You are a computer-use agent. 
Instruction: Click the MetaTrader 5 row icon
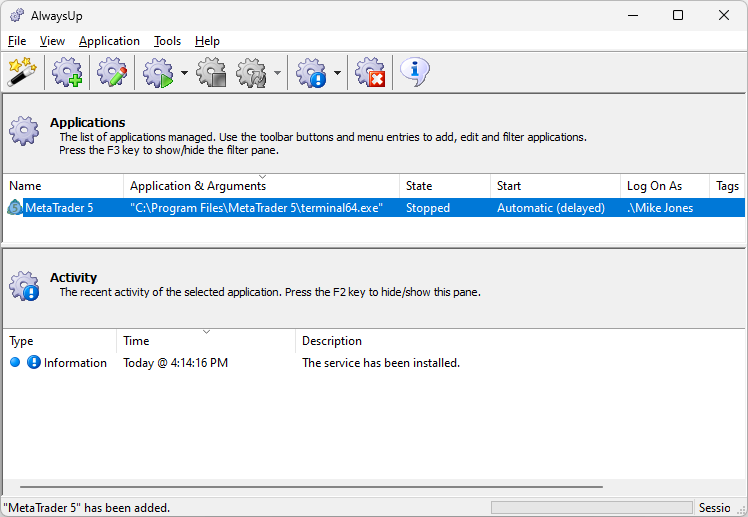coord(14,208)
